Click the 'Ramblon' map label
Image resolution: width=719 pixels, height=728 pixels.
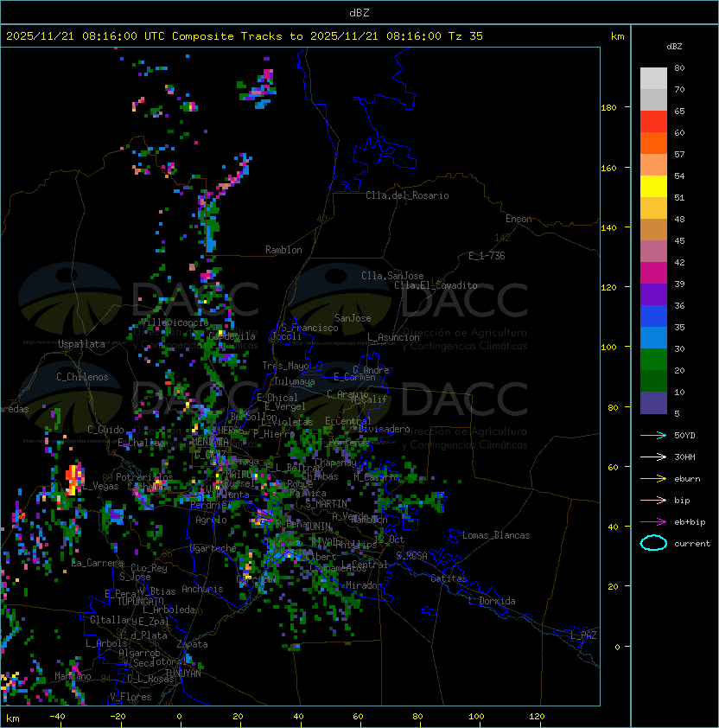[x=283, y=250]
